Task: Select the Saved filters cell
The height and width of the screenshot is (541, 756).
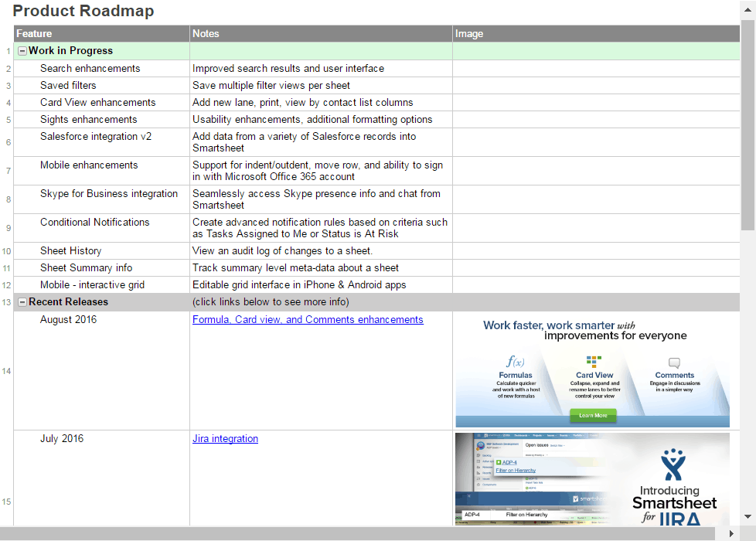Action: [102, 85]
